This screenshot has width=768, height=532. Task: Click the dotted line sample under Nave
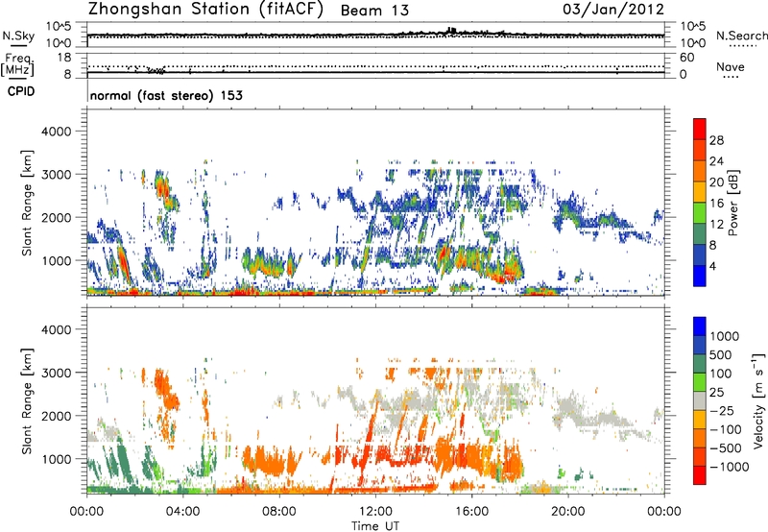[x=731, y=77]
